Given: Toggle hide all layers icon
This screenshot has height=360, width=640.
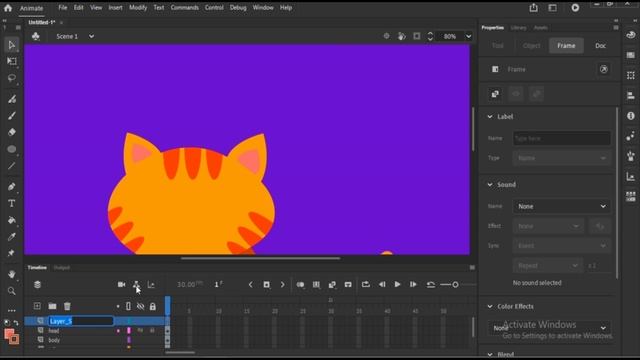Looking at the screenshot, I should (140, 306).
